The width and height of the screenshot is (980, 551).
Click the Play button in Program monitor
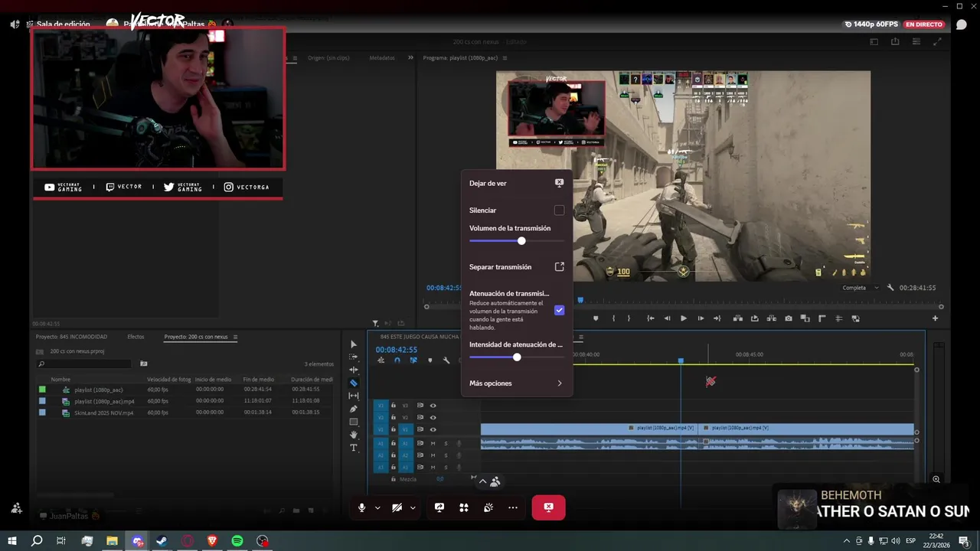point(684,318)
